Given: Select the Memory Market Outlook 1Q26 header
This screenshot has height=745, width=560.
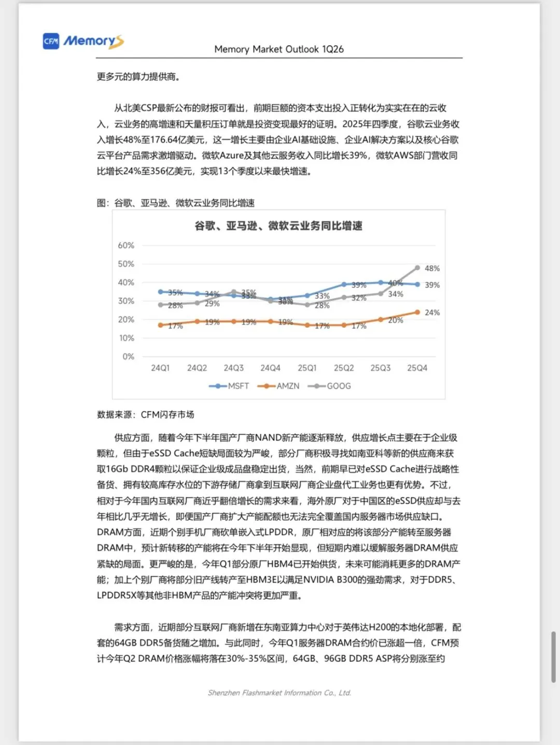Looking at the screenshot, I should pyautogui.click(x=280, y=49).
